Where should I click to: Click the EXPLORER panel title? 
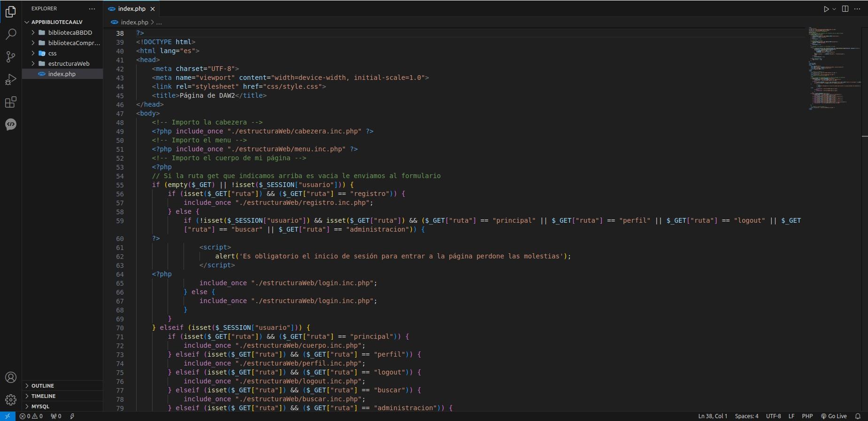44,8
